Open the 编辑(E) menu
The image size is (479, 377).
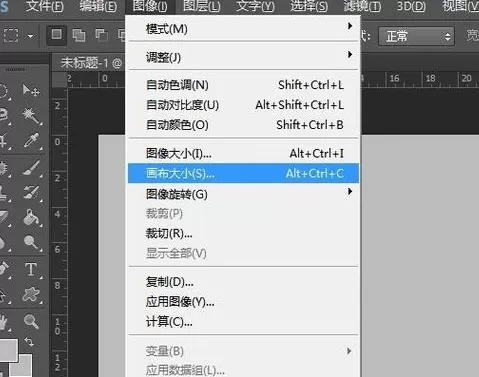tap(98, 7)
